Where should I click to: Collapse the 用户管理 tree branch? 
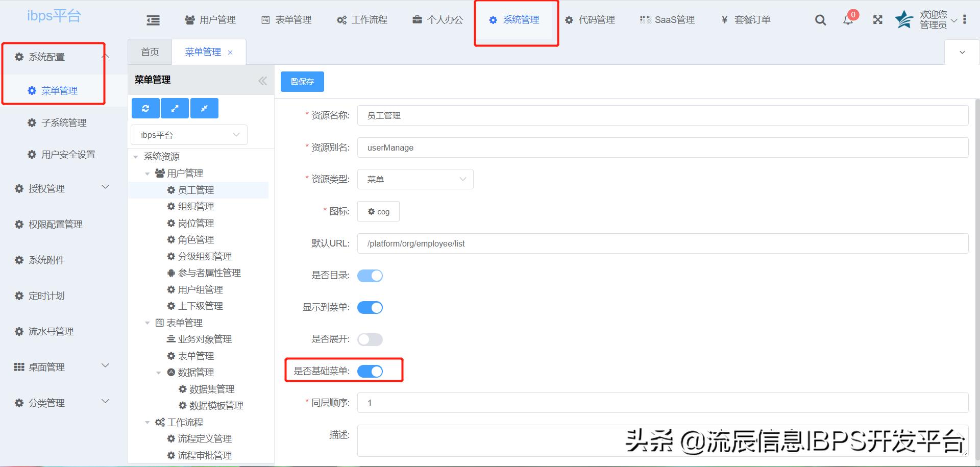click(148, 173)
